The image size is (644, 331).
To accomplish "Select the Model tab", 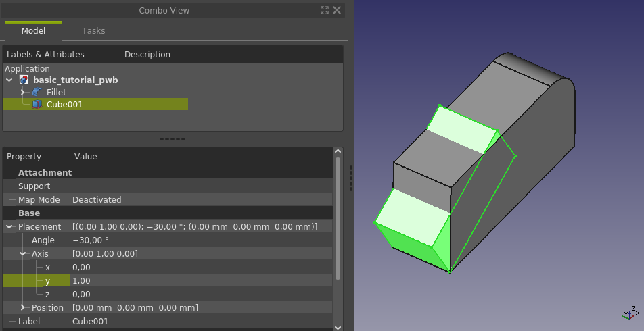I will pos(33,31).
